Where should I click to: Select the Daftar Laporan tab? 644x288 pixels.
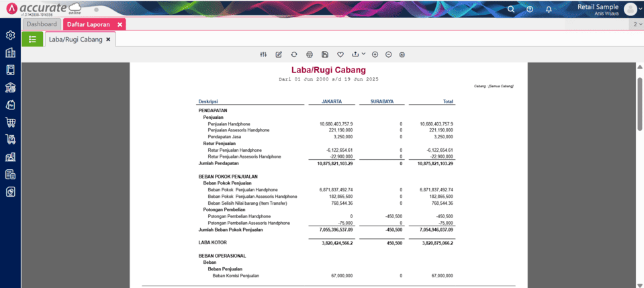[89, 25]
